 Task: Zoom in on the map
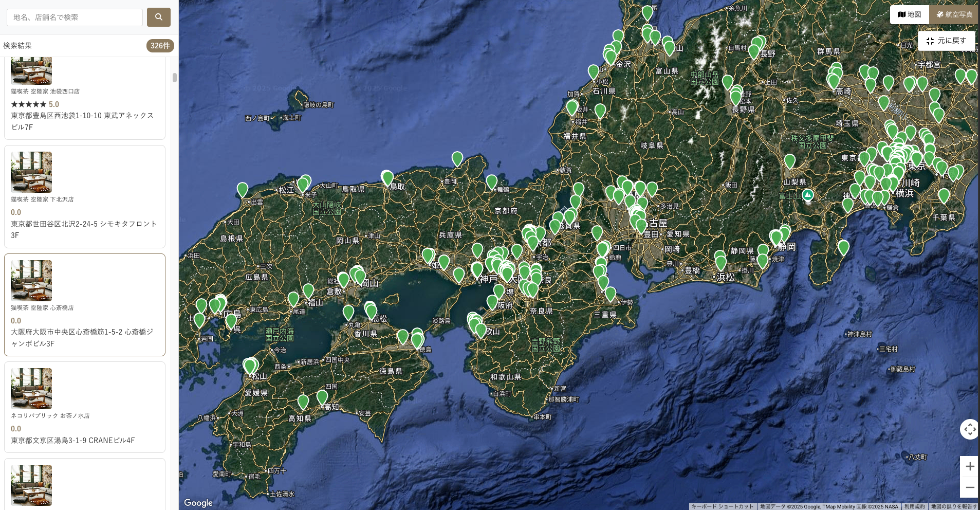[x=969, y=466]
